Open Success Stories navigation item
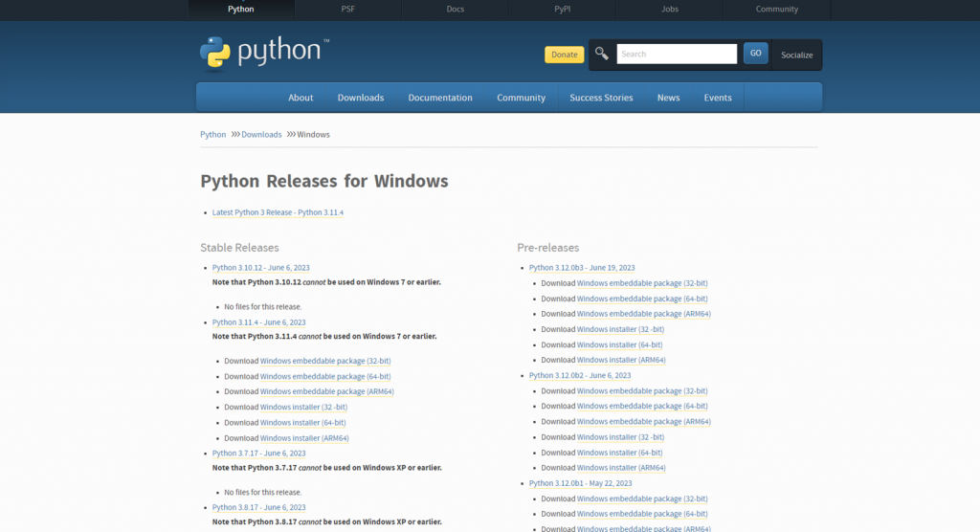Image resolution: width=980 pixels, height=532 pixels. coord(601,98)
